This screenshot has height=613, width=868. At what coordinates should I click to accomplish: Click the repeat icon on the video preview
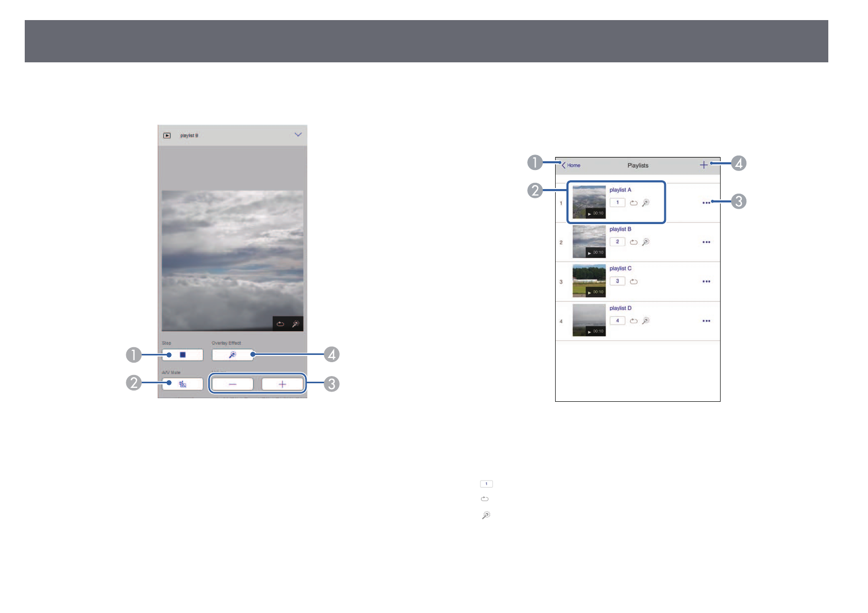(280, 324)
